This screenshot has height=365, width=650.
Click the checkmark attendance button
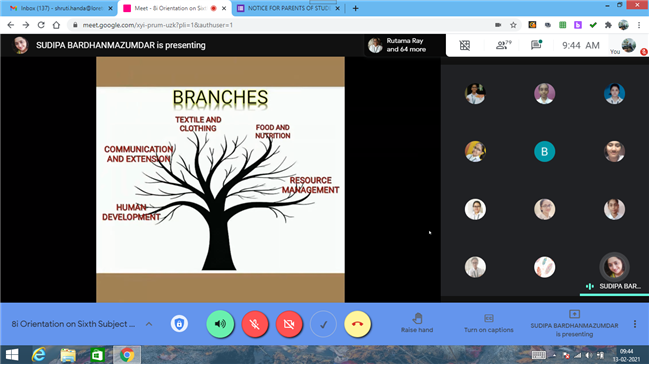point(323,324)
